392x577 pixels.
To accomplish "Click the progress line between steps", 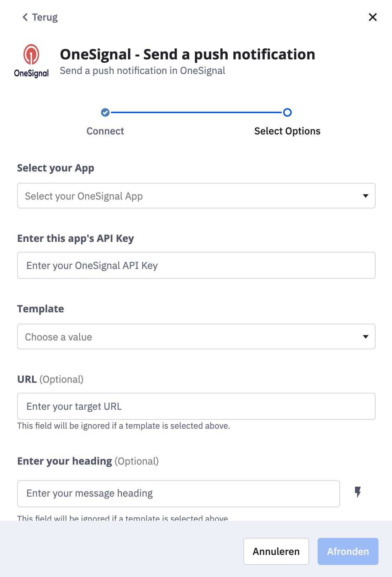I will [x=196, y=112].
